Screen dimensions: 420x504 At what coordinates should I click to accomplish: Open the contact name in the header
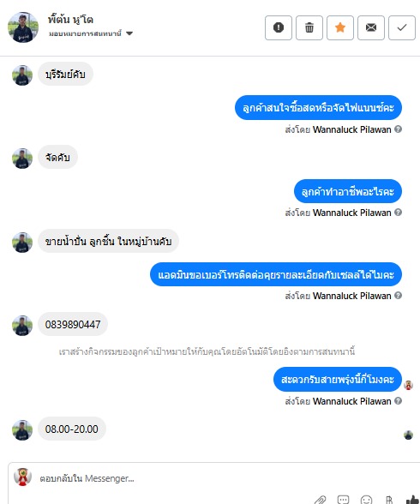pyautogui.click(x=70, y=20)
